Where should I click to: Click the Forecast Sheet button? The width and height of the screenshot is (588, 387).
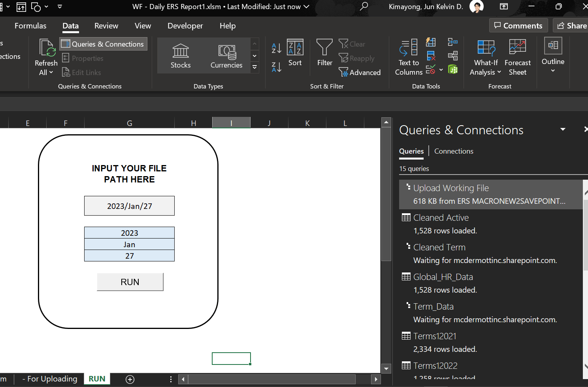tap(517, 58)
